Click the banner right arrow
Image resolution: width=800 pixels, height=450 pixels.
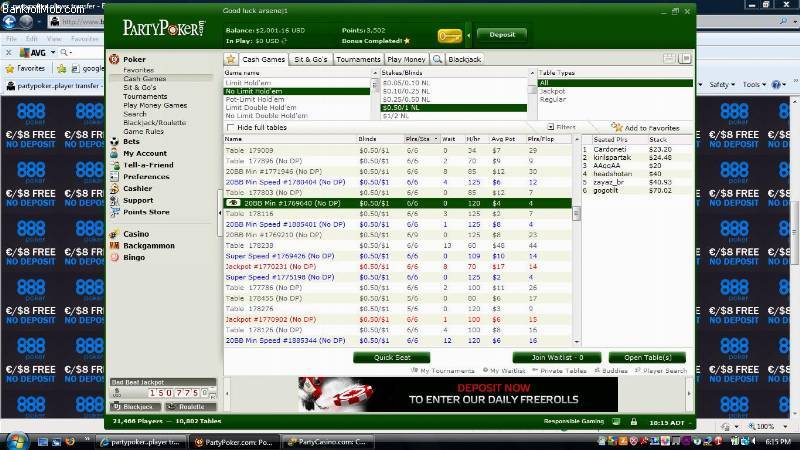point(689,393)
